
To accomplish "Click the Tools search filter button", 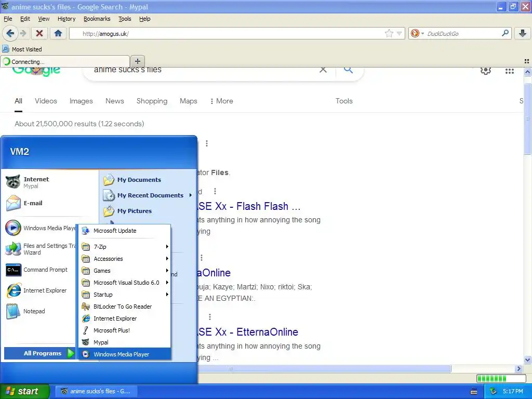I will click(344, 101).
